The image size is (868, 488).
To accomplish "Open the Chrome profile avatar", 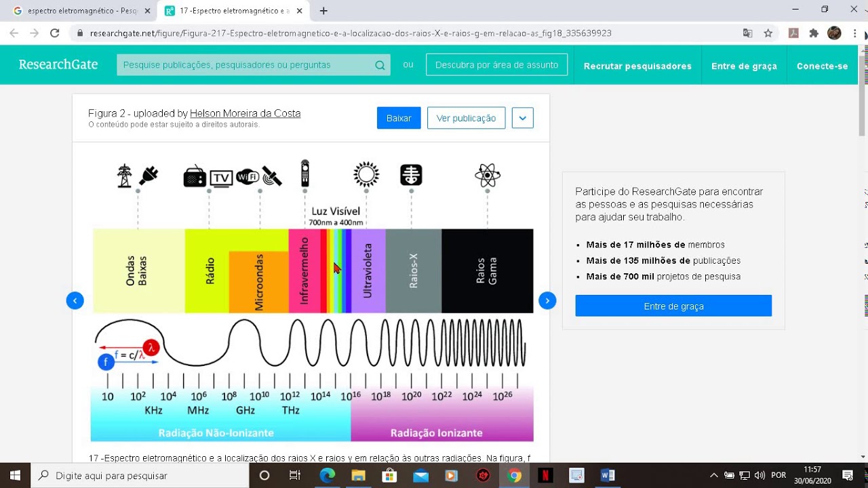I will pos(834,33).
